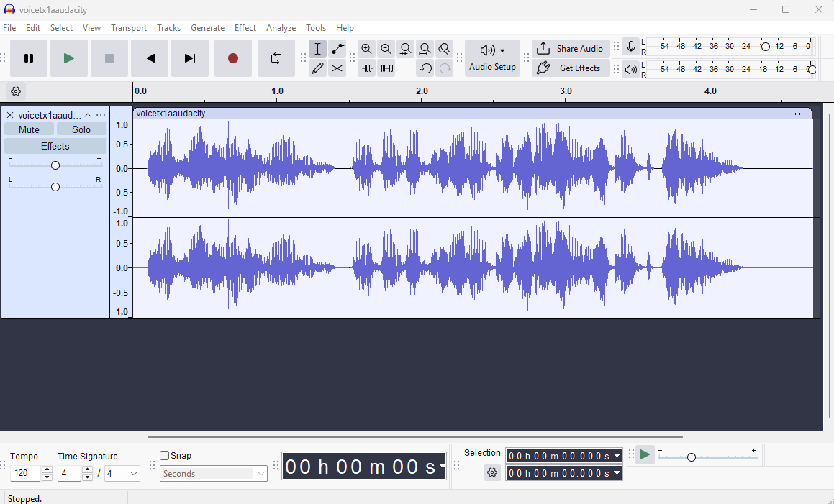834x504 pixels.
Task: Click the Silence audio selection icon
Action: tap(386, 68)
